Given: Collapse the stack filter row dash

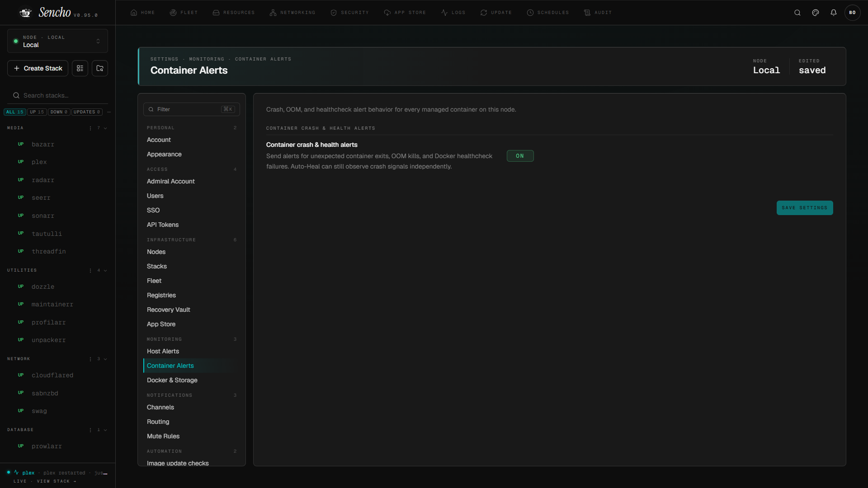Looking at the screenshot, I should (x=109, y=112).
